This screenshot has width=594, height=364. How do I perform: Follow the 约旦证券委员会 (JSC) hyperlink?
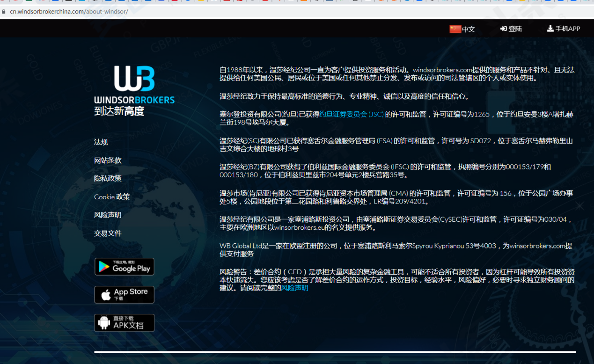tap(351, 114)
